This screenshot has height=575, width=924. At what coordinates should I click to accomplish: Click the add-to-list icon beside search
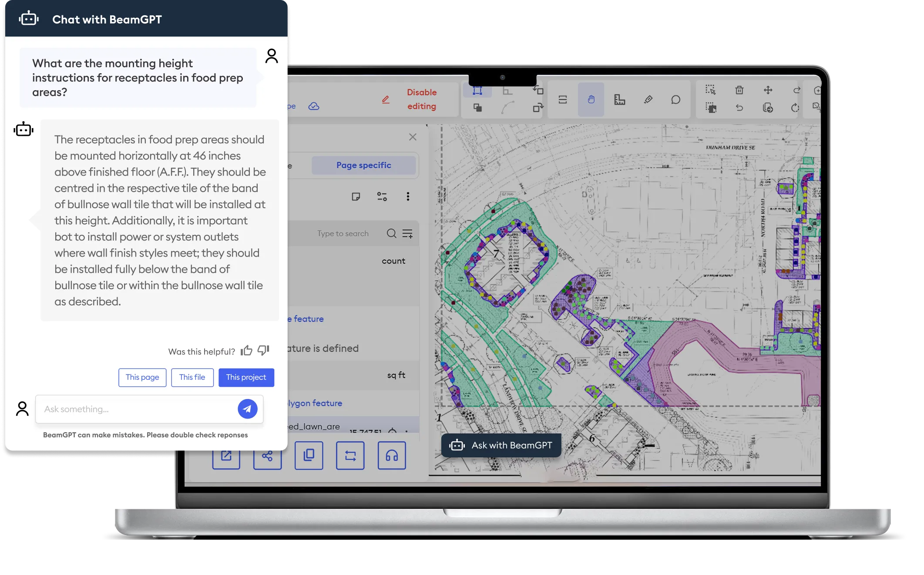pos(407,233)
